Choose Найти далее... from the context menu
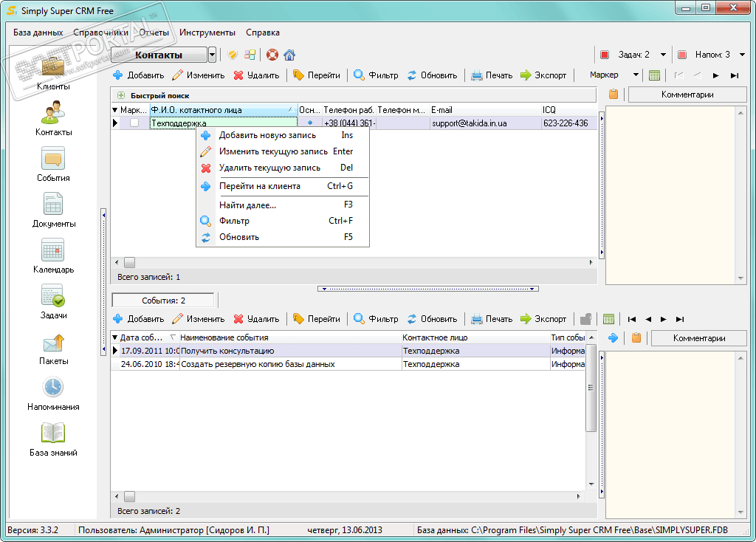Viewport: 756px width, 542px height. click(283, 205)
